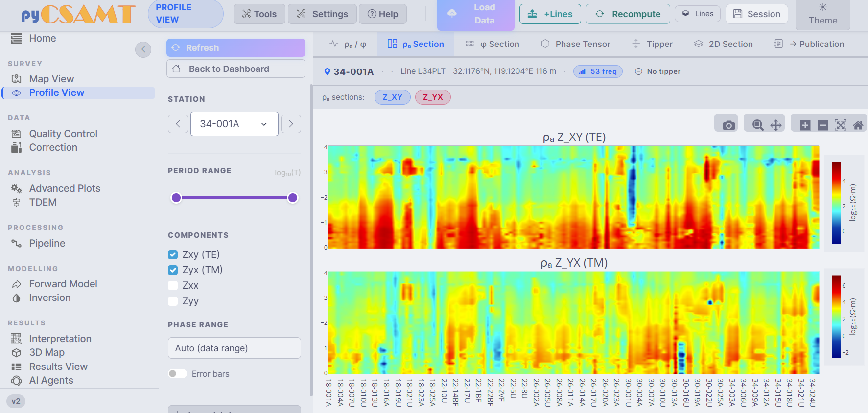Click the TE plot color scale bar
868x413 pixels.
(836, 203)
